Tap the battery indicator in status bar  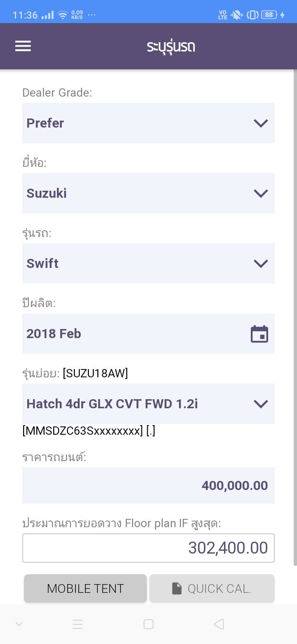270,15
